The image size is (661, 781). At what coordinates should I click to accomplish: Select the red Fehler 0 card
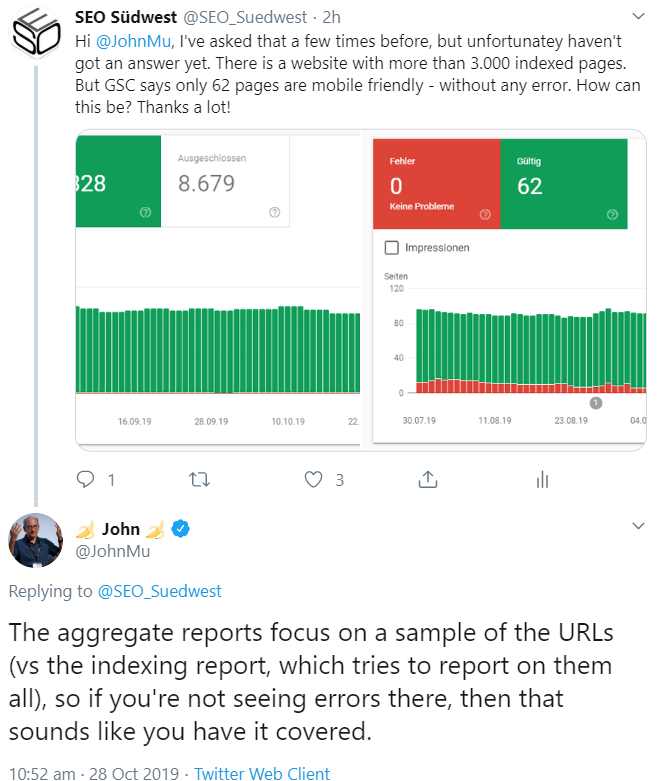(x=436, y=184)
